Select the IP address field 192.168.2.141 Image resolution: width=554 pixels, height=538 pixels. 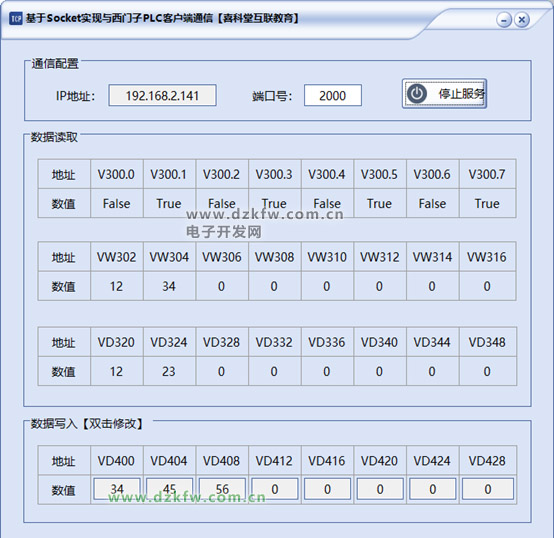[163, 95]
